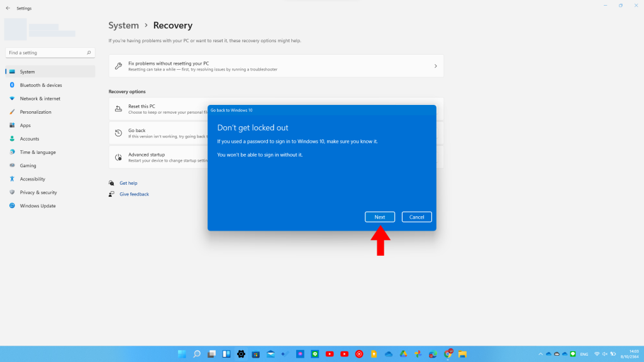Open the clock and date flyout

click(630, 354)
